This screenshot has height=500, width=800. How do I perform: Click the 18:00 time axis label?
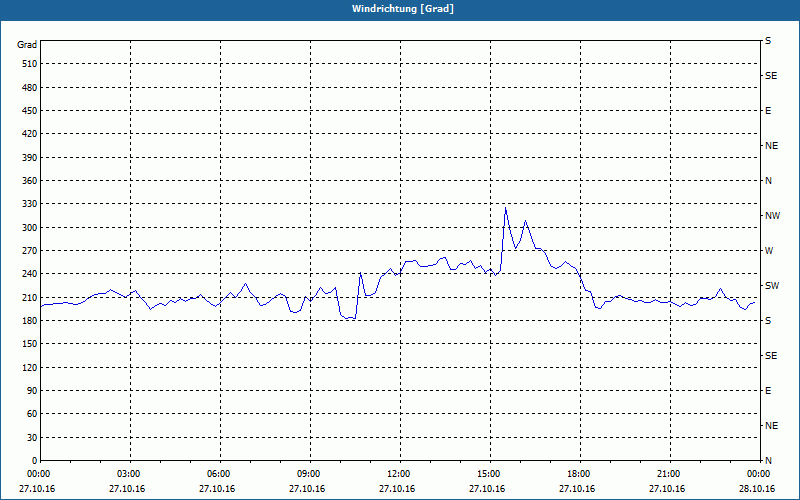[x=580, y=474]
